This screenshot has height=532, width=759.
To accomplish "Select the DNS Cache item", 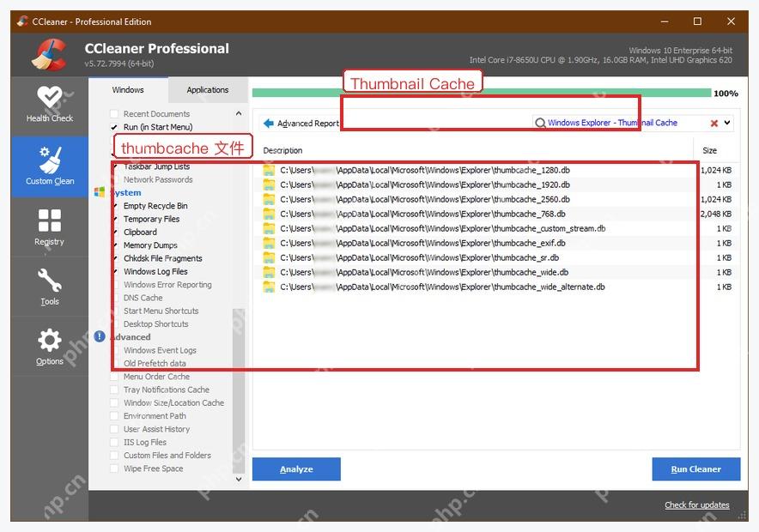I will [x=143, y=298].
